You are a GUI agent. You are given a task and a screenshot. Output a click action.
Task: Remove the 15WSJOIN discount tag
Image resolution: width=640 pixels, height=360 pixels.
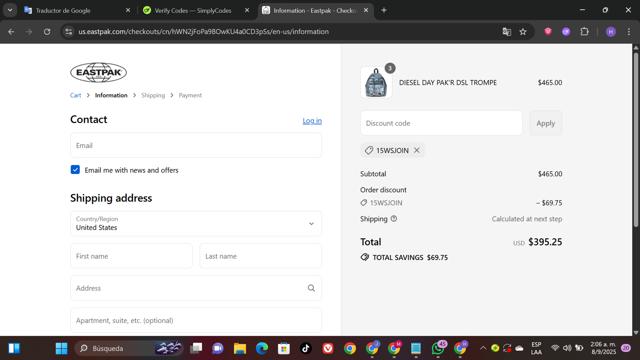pos(417,150)
